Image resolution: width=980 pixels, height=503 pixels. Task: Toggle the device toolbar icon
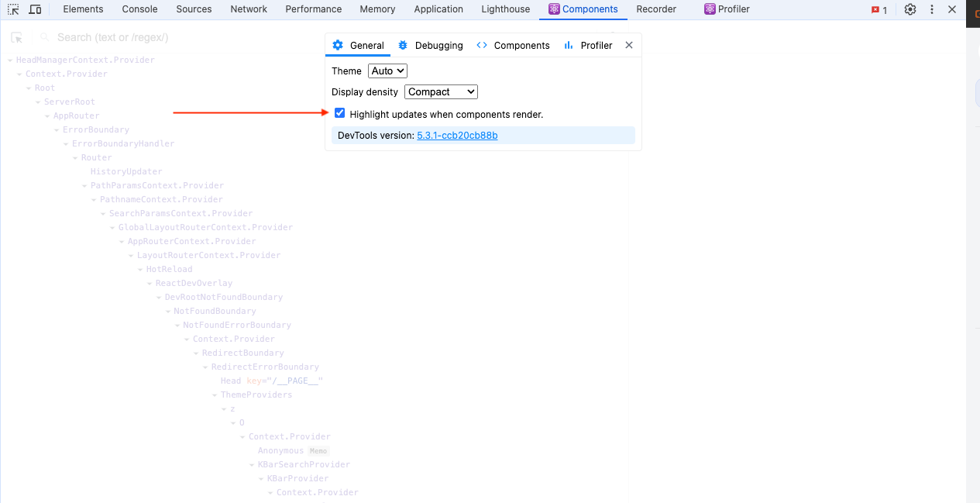(x=36, y=9)
